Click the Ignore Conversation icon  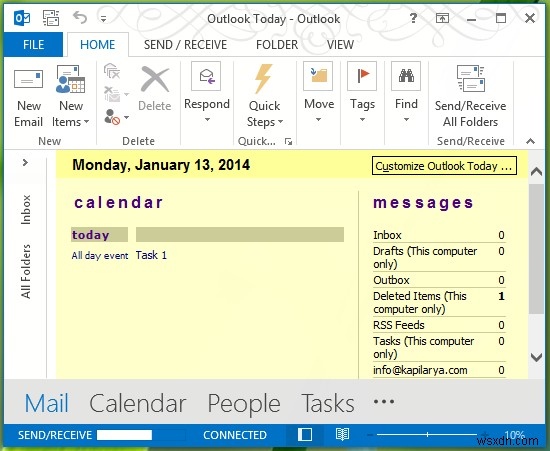112,71
